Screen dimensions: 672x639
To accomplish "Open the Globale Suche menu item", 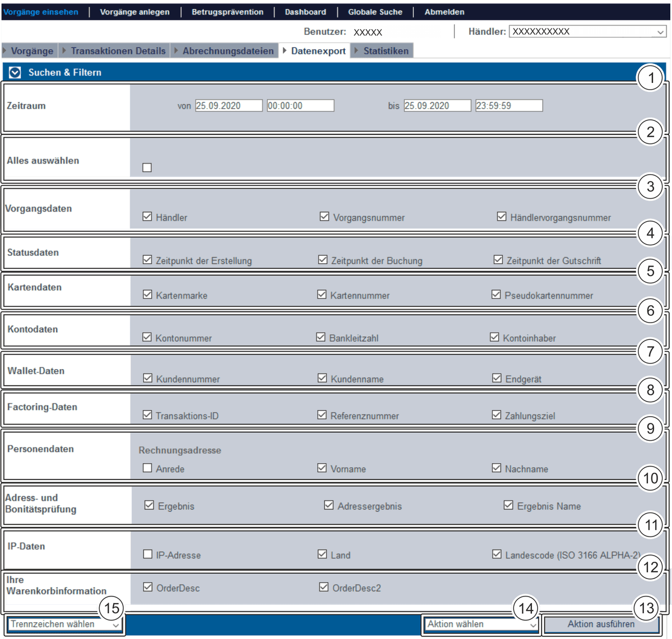I will point(375,12).
